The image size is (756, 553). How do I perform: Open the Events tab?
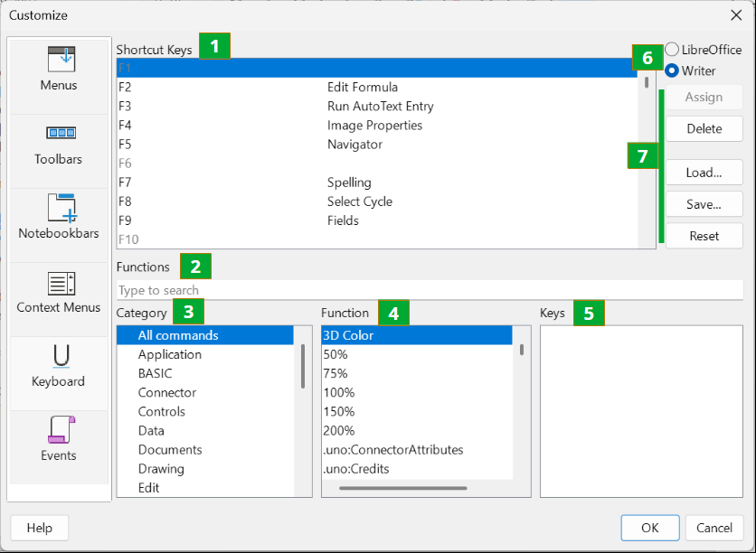coord(59,448)
